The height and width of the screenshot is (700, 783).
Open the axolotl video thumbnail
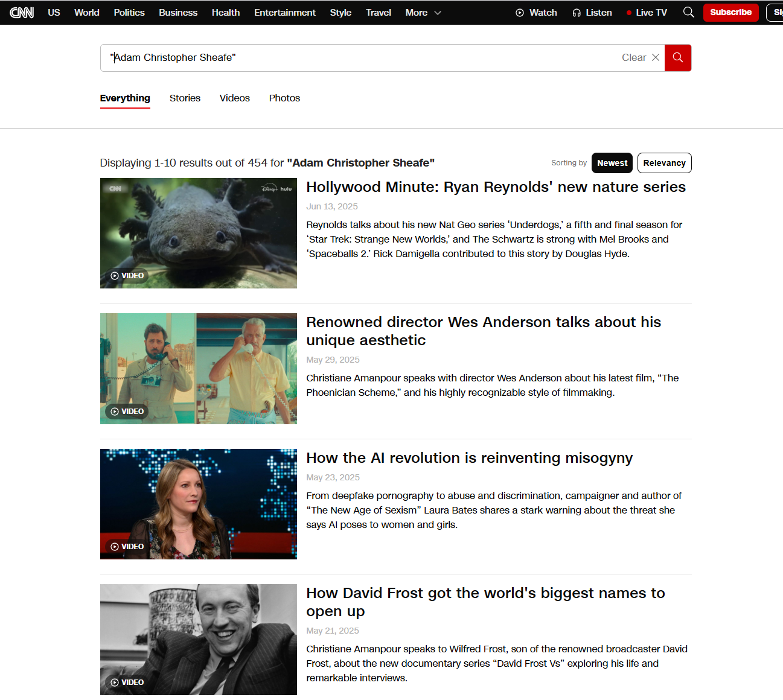pos(199,233)
